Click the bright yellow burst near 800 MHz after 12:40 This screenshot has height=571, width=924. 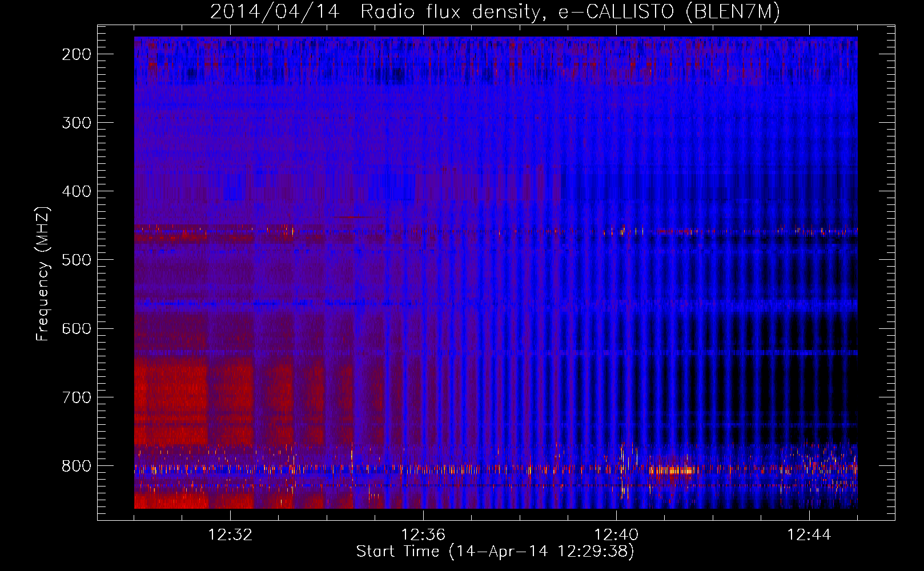pyautogui.click(x=674, y=471)
